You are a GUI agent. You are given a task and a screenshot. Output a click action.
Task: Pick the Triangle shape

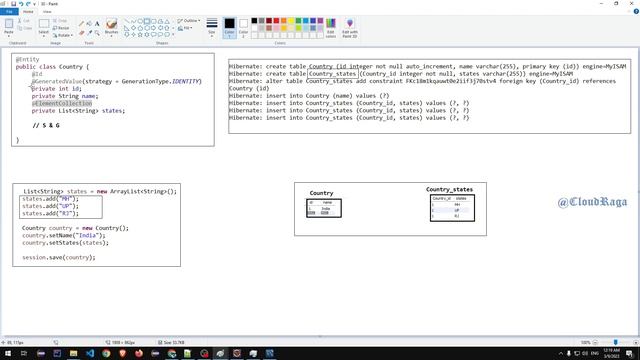[167, 21]
